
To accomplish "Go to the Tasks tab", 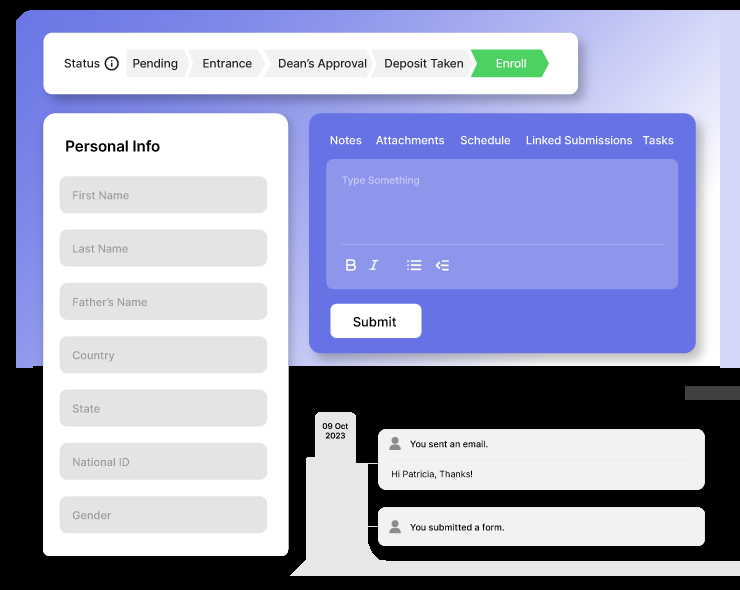I will tap(658, 141).
